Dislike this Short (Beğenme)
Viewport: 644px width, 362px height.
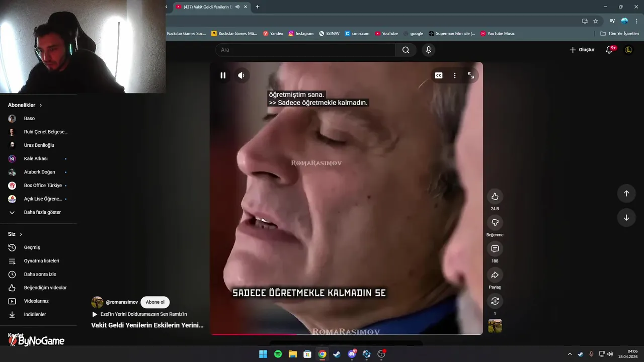click(x=495, y=223)
